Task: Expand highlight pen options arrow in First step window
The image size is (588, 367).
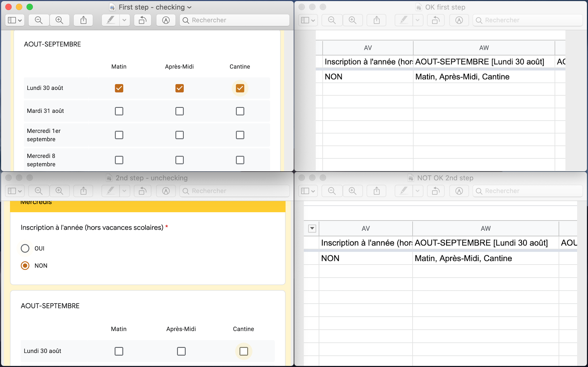Action: 124,20
